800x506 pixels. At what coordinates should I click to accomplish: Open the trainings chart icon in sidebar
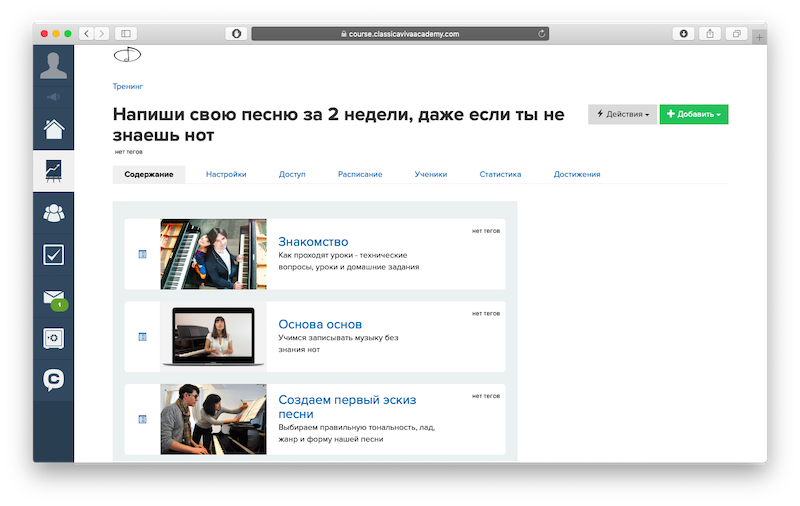click(55, 171)
